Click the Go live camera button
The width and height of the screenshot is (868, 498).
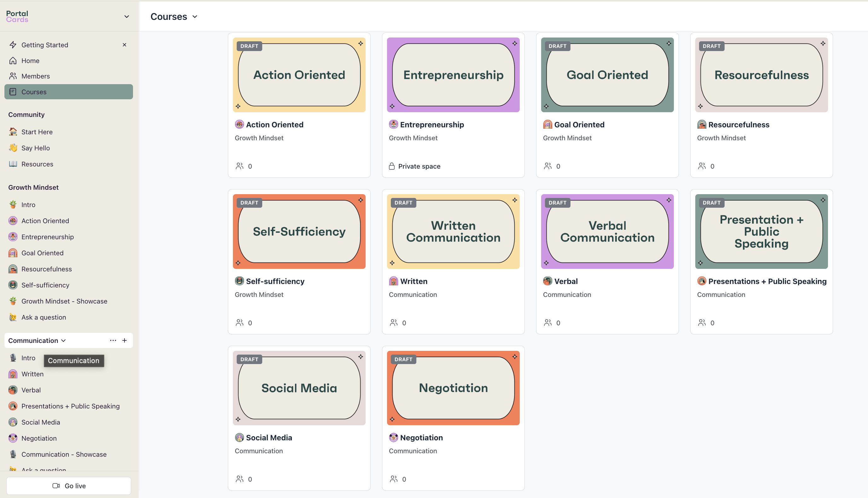point(69,485)
